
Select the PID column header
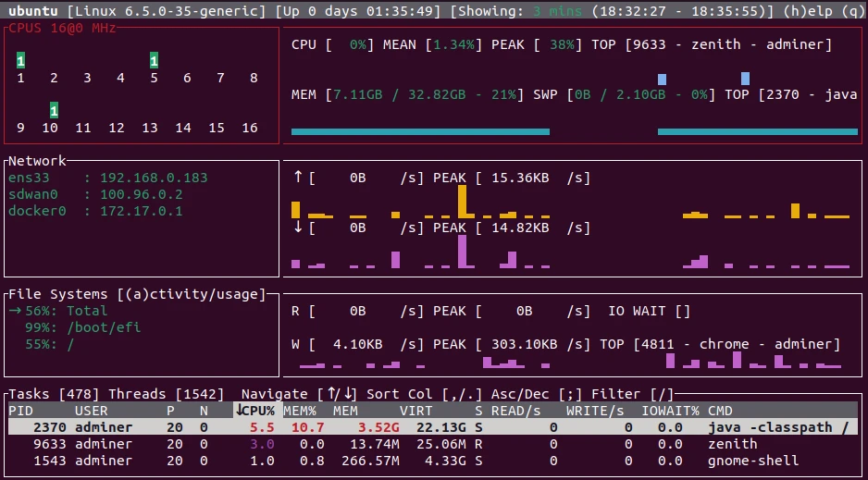(19, 411)
